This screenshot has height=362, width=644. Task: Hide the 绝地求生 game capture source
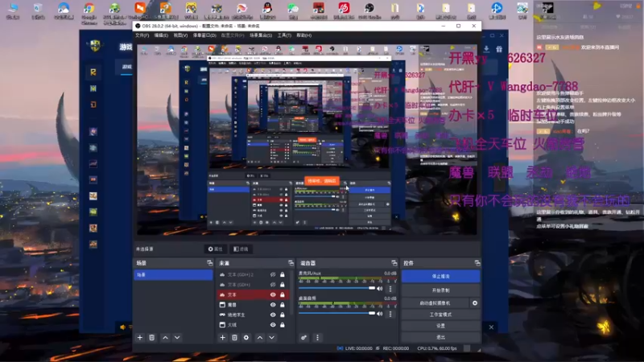[273, 315]
